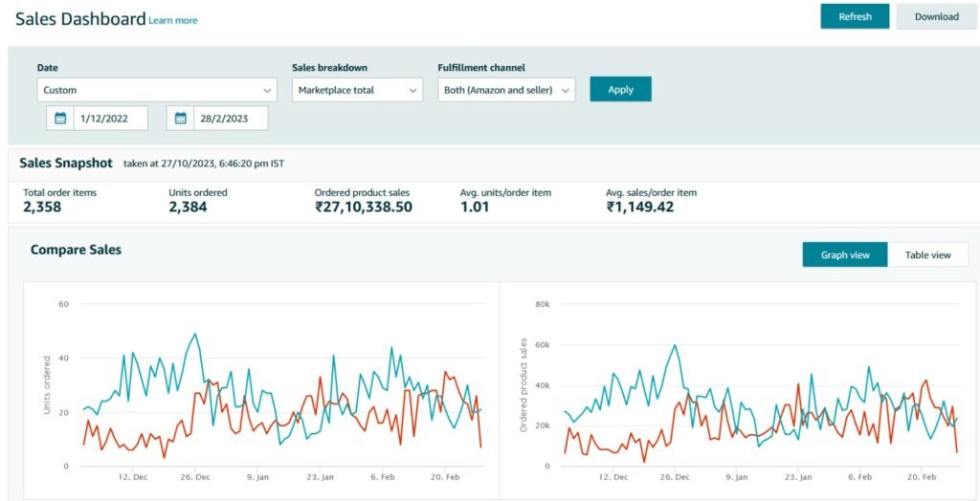980x501 pixels.
Task: Click the Units ordered value 2,384
Action: click(188, 207)
